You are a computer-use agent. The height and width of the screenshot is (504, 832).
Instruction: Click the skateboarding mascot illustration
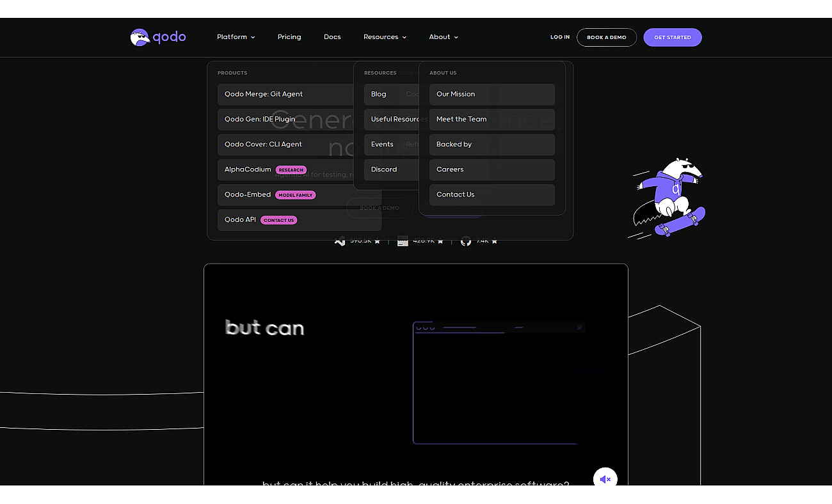tap(666, 198)
